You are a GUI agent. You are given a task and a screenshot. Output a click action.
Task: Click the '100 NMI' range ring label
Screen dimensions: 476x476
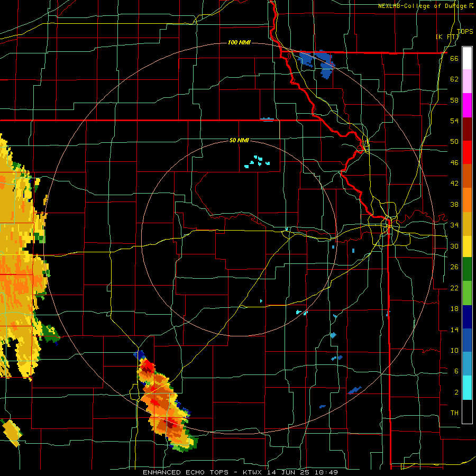[239, 42]
